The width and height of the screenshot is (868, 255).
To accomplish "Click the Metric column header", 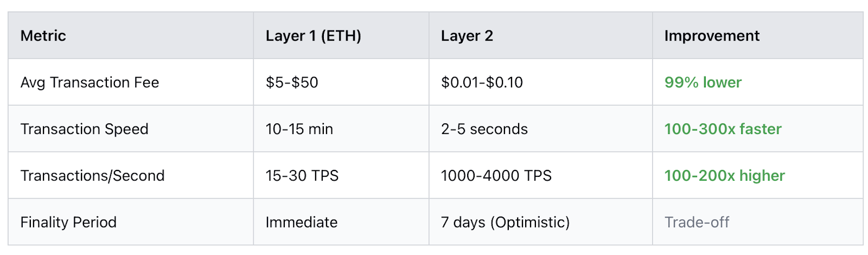I will 43,36.
